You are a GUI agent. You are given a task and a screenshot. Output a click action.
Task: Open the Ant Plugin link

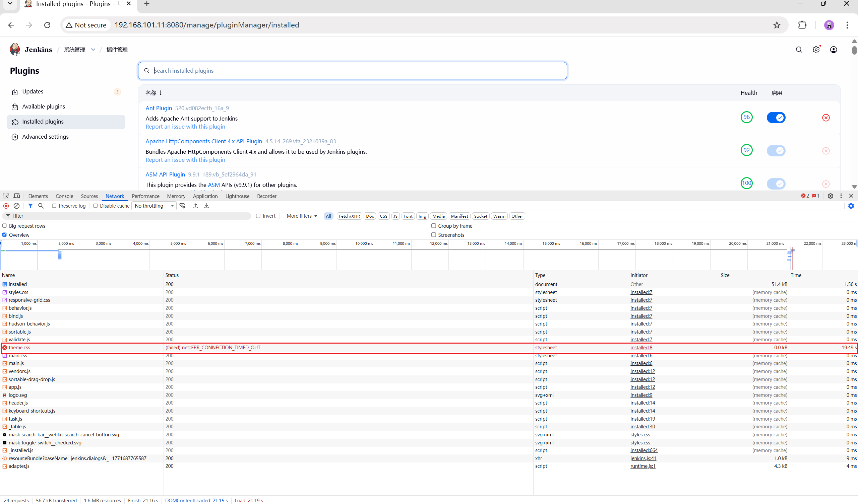[159, 108]
